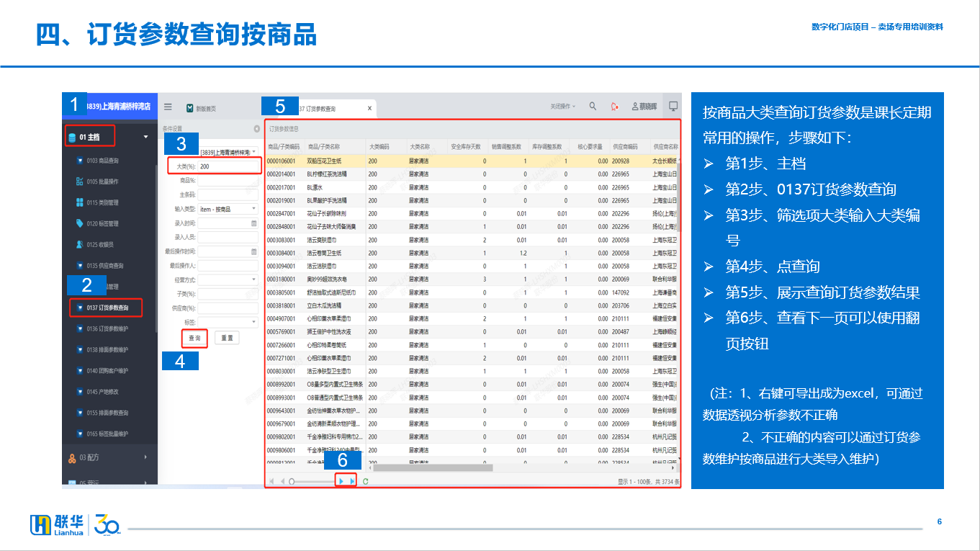Open 0155 排面参数查询 in the sidebar

pyautogui.click(x=107, y=413)
